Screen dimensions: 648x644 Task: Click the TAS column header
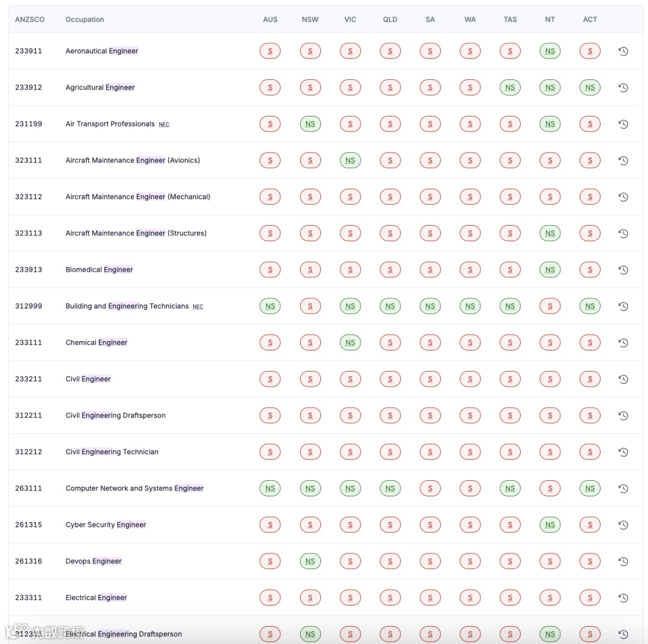click(510, 19)
